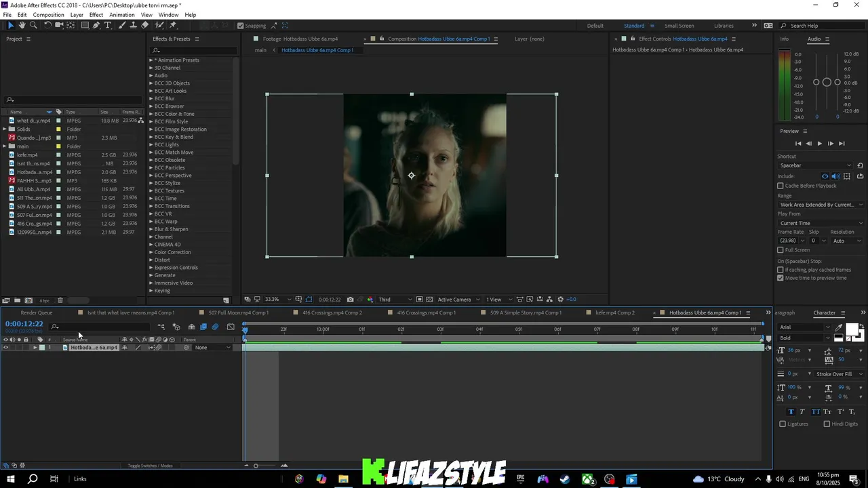Click the eyedropper in Character panel
The image size is (868, 488).
pyautogui.click(x=838, y=327)
